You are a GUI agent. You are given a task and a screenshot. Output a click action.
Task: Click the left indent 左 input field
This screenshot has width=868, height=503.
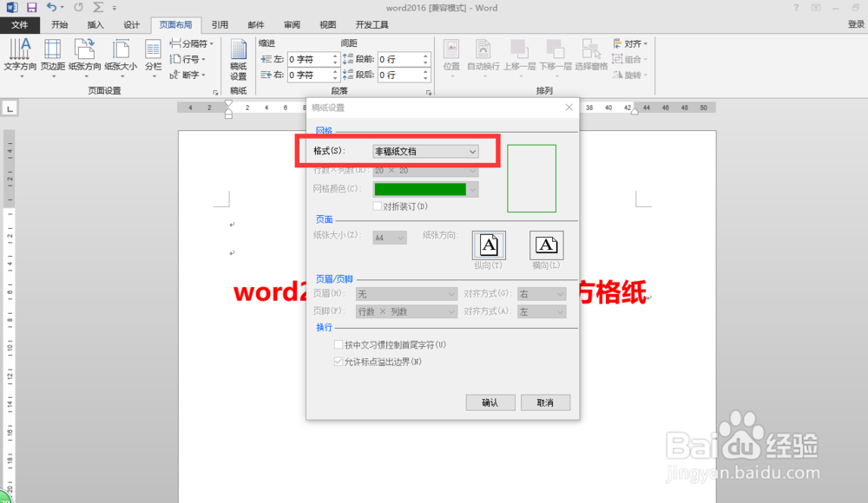pyautogui.click(x=310, y=59)
